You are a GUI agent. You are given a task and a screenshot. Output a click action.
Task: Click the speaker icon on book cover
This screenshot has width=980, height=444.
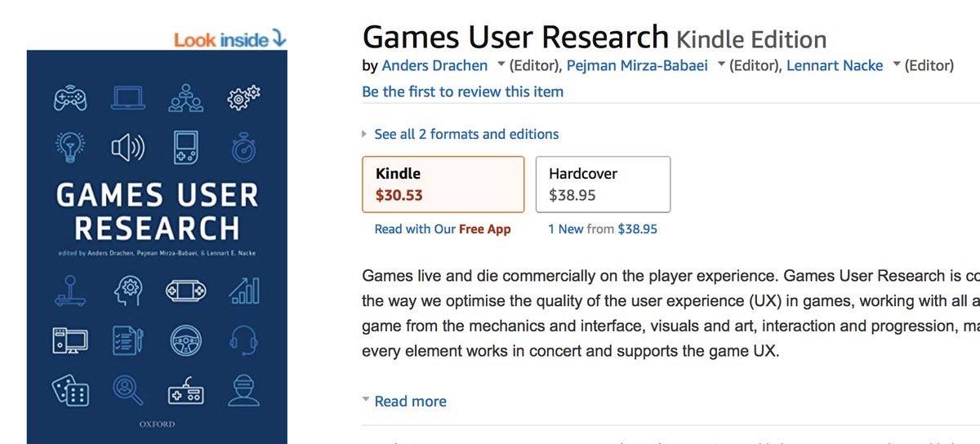pos(128,147)
